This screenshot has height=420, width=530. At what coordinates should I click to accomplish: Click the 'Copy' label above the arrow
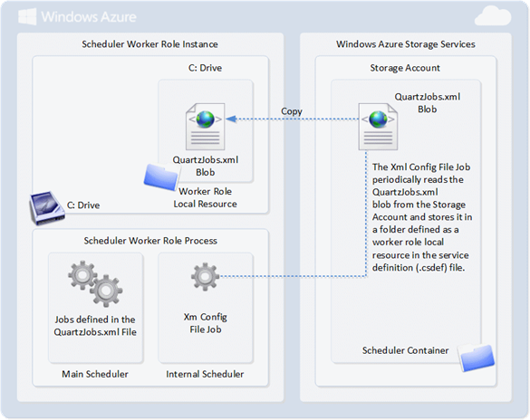click(292, 111)
